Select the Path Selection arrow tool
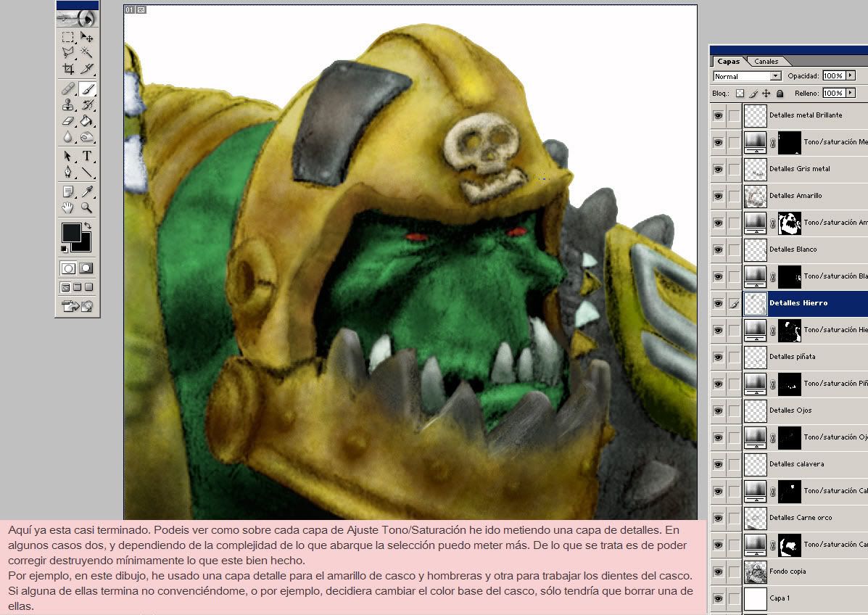Image resolution: width=868 pixels, height=615 pixels. tap(68, 156)
